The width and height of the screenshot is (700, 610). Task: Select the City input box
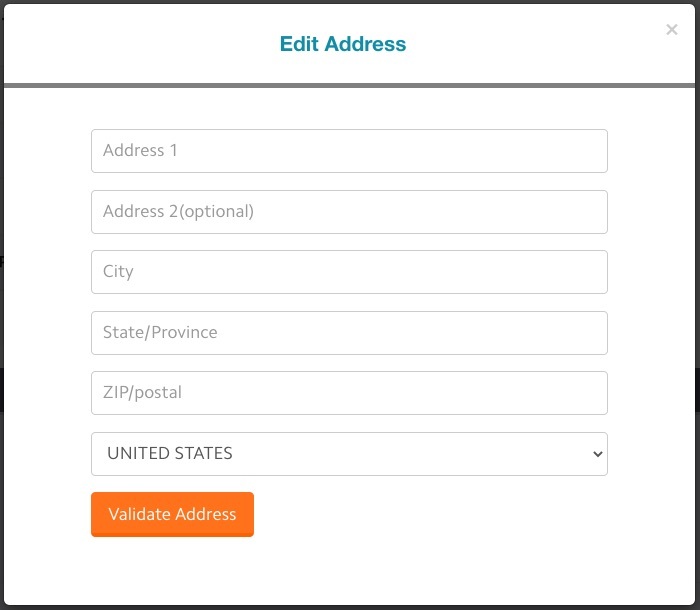click(x=349, y=272)
